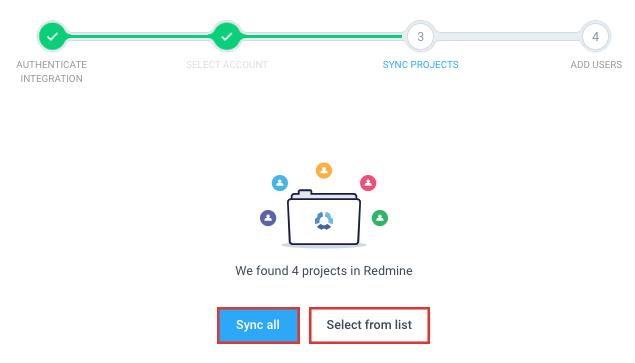Choose Select from list button
635x363 pixels.
point(369,325)
